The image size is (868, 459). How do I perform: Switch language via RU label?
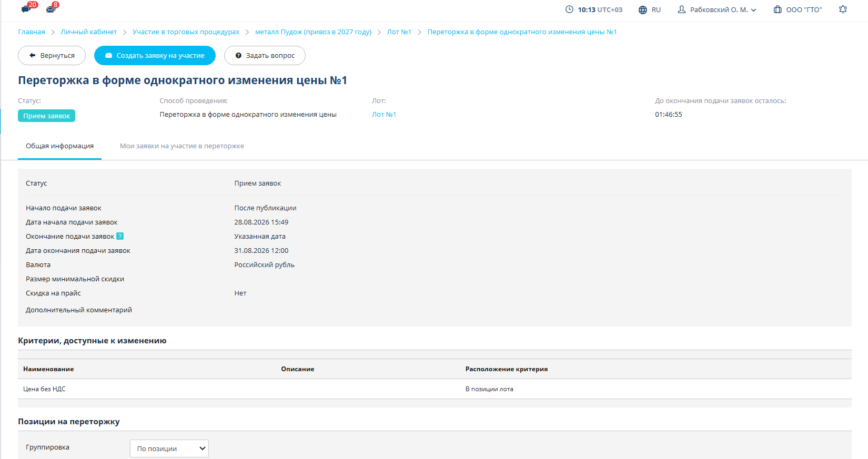[656, 10]
